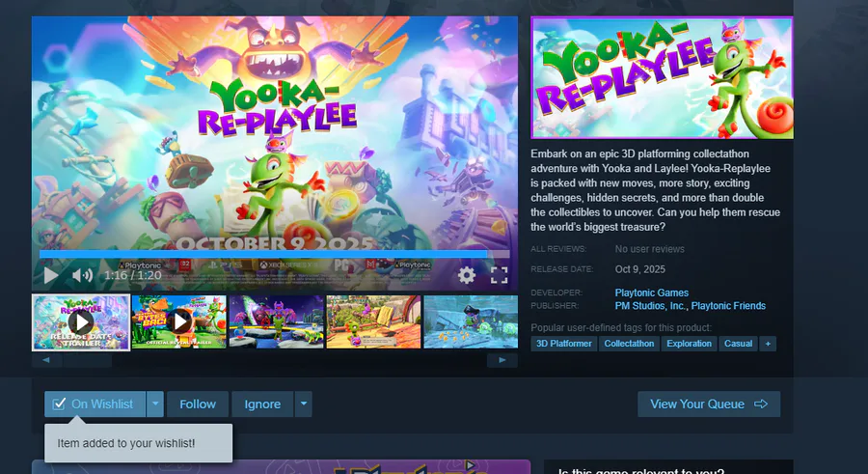This screenshot has height=474, width=868.
Task: Click the Yooka-Replaylee header capsule image
Action: (662, 77)
